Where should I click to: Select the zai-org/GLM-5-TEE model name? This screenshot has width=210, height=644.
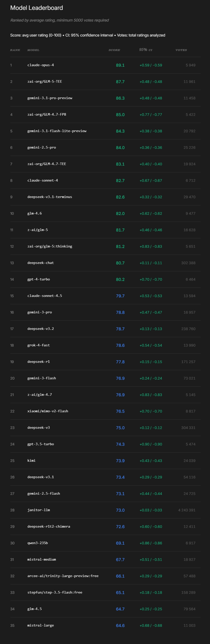pyautogui.click(x=45, y=82)
